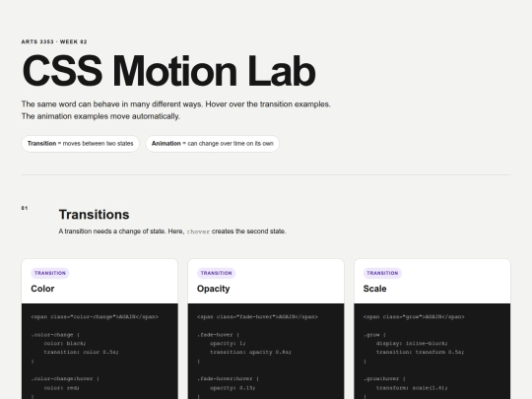Click 'transition: transform 0.5s;' code line
Image resolution: width=532 pixels, height=399 pixels.
(x=420, y=352)
